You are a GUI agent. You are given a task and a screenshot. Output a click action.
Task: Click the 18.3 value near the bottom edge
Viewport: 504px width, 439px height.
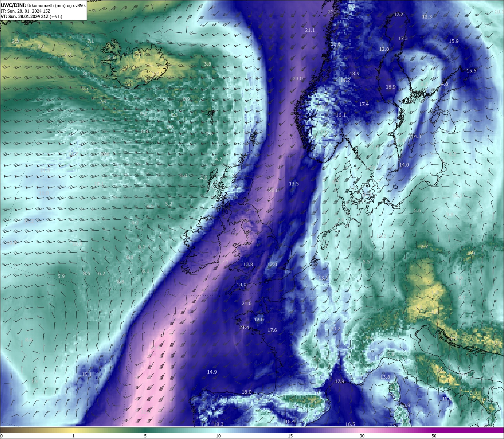pyautogui.click(x=219, y=424)
